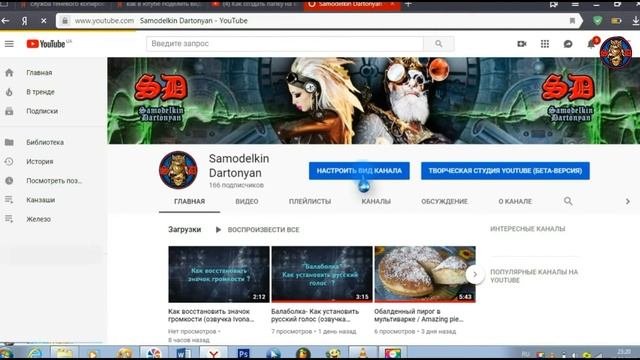This screenshot has height=360, width=640.
Task: Open the messages chat bubble icon
Action: click(568, 44)
